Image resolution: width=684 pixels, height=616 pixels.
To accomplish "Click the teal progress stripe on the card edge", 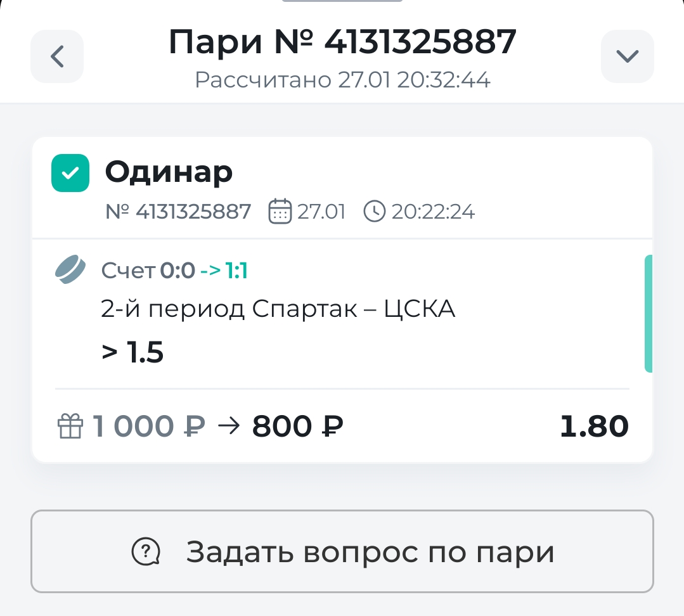I will [x=647, y=312].
